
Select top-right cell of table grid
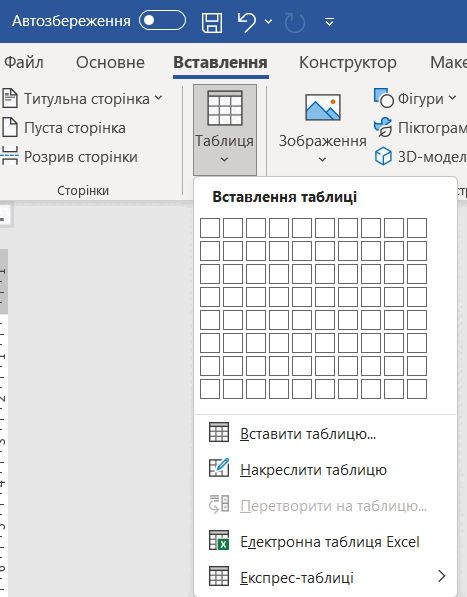[x=417, y=228]
